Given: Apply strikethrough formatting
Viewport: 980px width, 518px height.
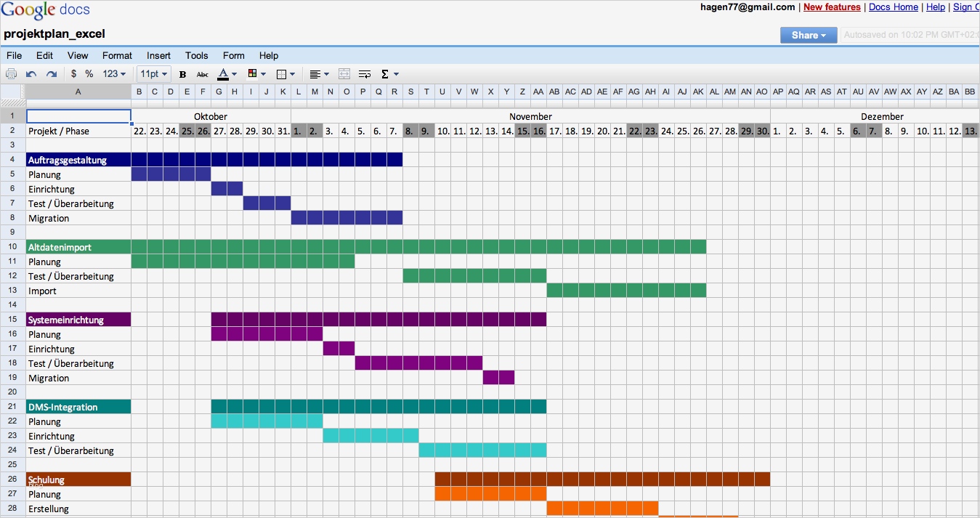Looking at the screenshot, I should [x=201, y=73].
